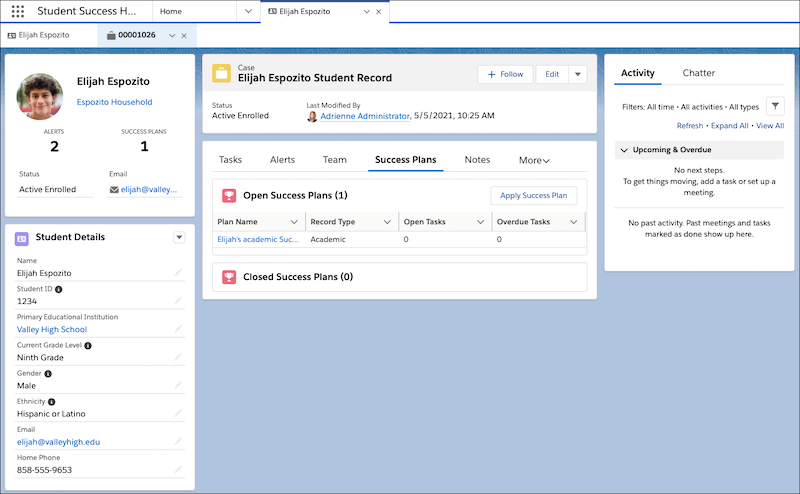Switch to the Chatter tab
This screenshot has height=494, width=800.
tap(698, 73)
